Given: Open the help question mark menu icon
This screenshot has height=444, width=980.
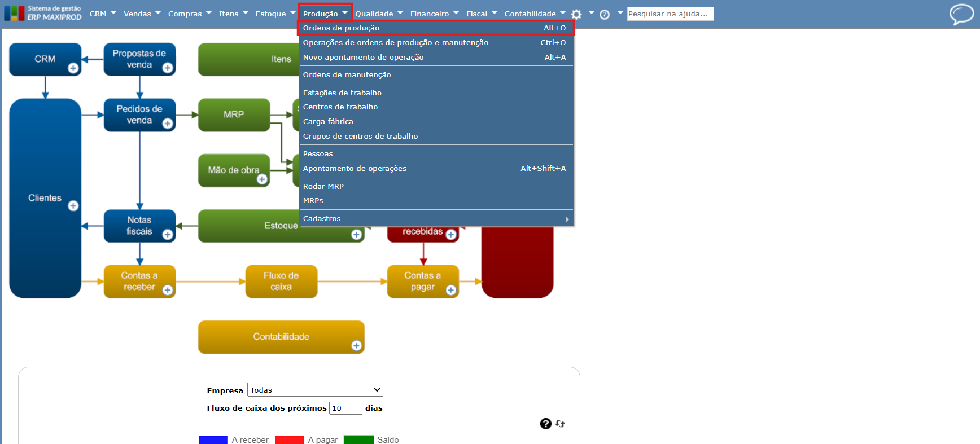Looking at the screenshot, I should click(x=605, y=15).
